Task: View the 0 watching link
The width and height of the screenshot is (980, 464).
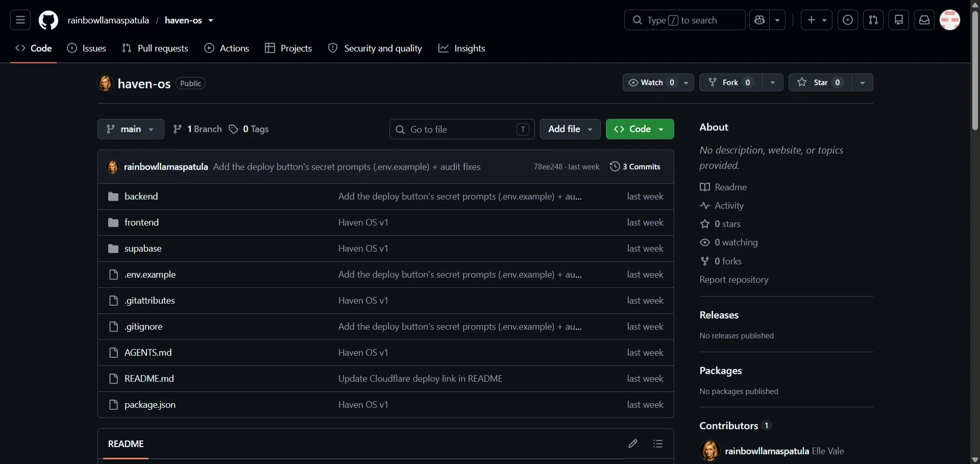Action: tap(729, 242)
